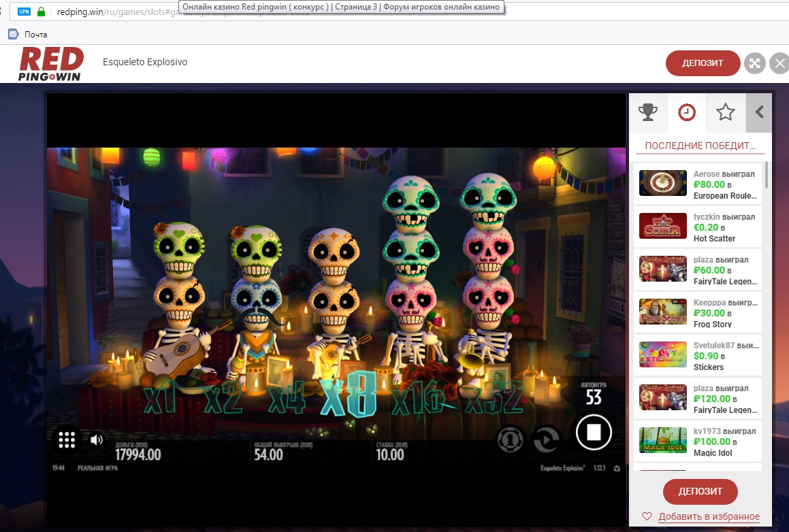Image resolution: width=789 pixels, height=532 pixels.
Task: Click the Keepppa winner entry
Action: tap(698, 312)
